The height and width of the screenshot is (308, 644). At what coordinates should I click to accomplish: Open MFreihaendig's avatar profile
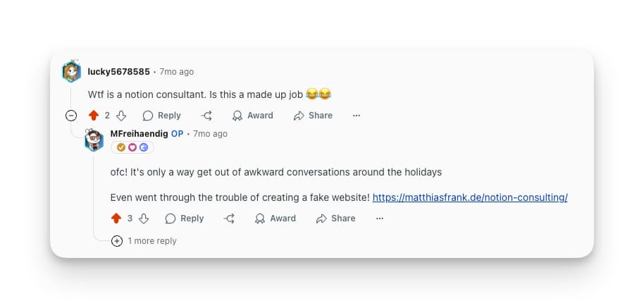tap(94, 140)
